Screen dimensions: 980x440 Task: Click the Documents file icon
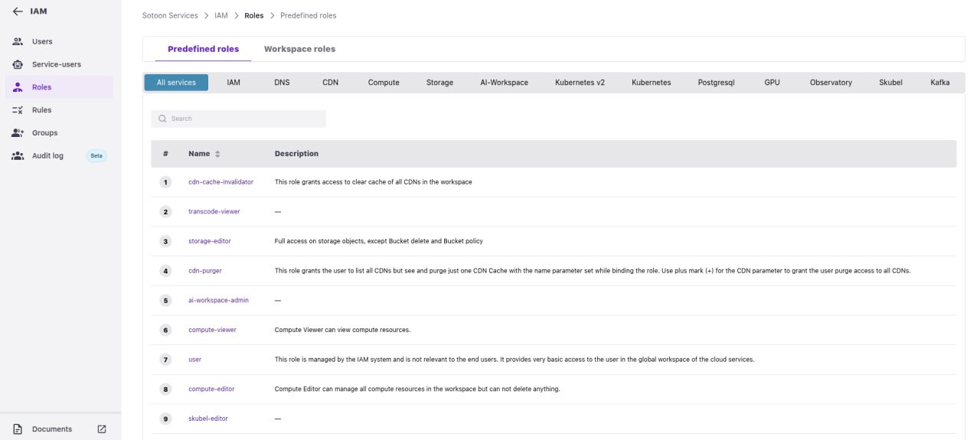tap(18, 429)
